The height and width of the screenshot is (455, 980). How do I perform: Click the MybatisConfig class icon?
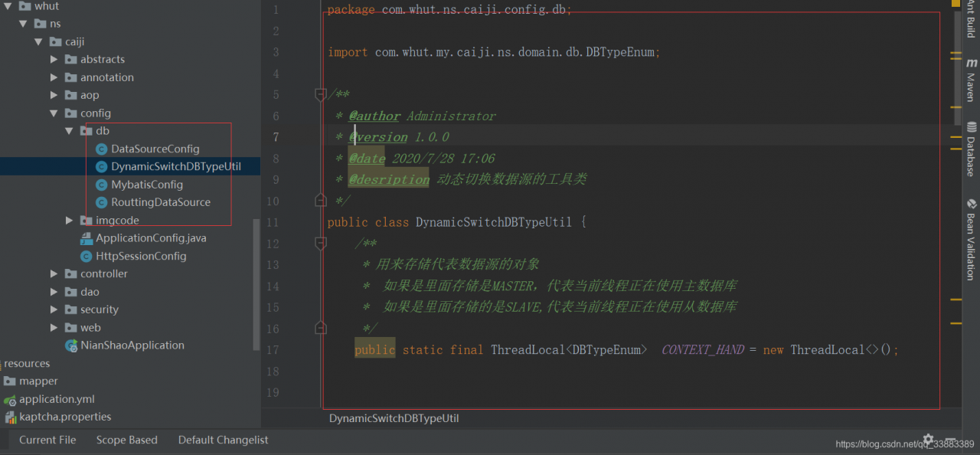(101, 185)
